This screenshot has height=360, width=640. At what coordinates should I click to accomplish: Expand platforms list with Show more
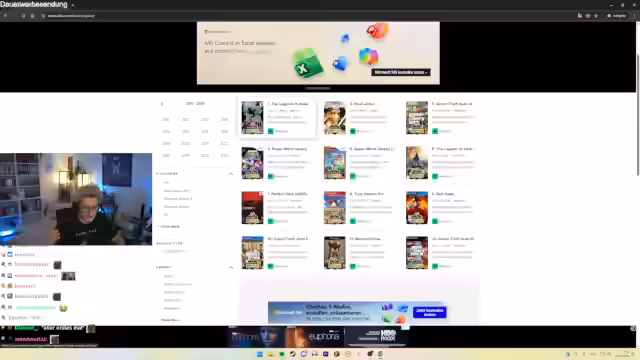pyautogui.click(x=170, y=226)
